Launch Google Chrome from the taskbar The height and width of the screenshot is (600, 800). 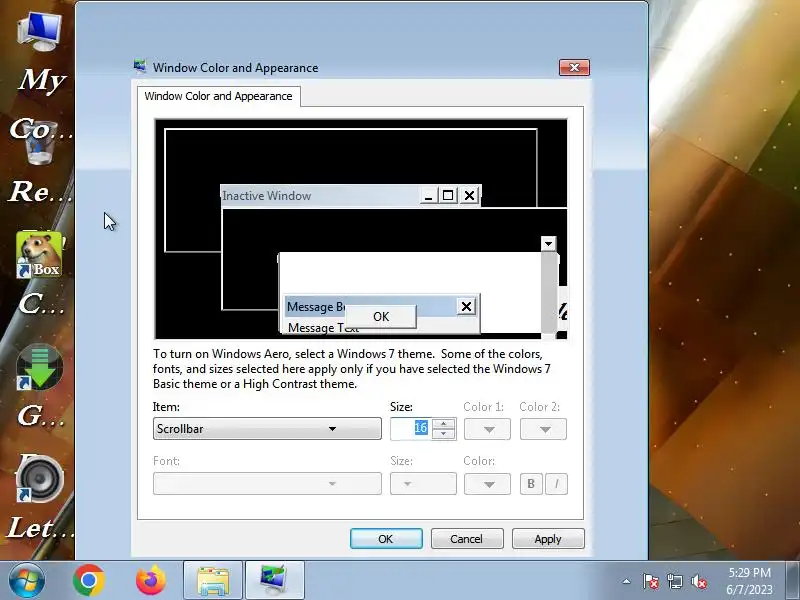[x=89, y=581]
